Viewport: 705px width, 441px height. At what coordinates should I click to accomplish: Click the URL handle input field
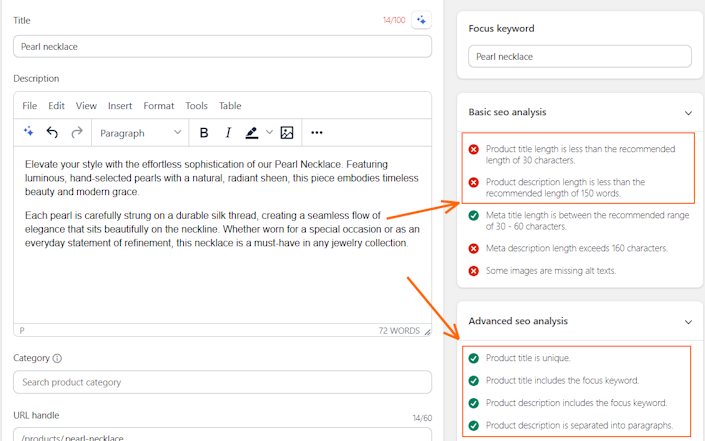(223, 435)
